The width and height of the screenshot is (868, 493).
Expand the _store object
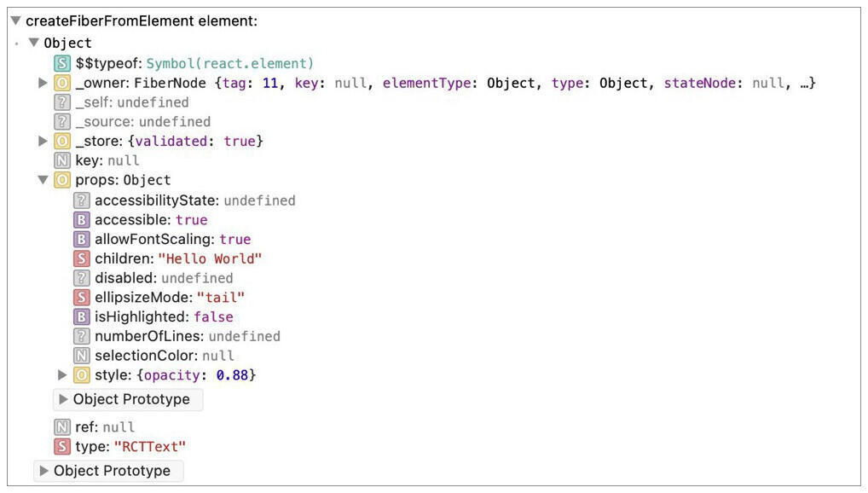coord(43,142)
